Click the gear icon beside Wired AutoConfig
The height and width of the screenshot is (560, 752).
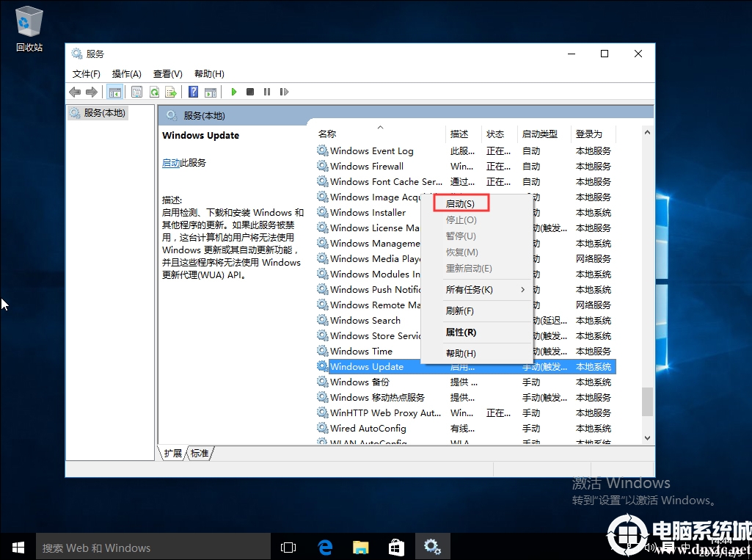point(322,428)
